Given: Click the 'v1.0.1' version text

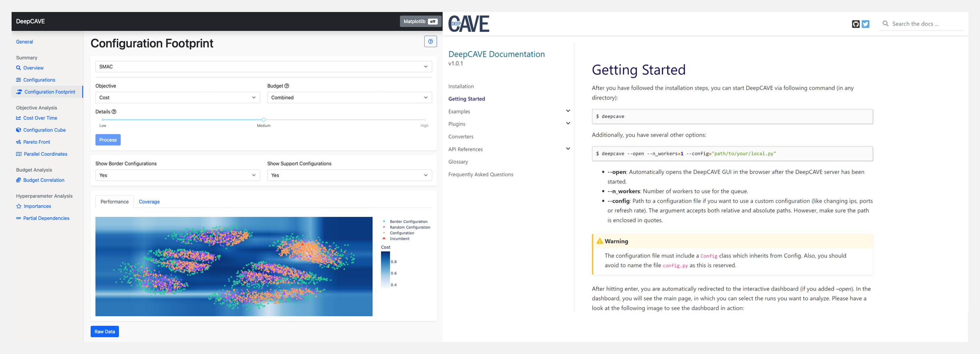Looking at the screenshot, I should pyautogui.click(x=455, y=64).
